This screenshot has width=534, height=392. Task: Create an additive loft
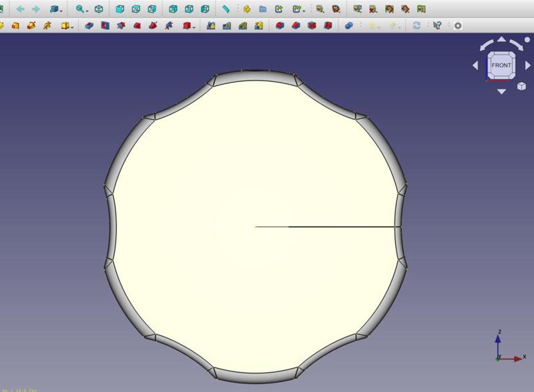15,25
